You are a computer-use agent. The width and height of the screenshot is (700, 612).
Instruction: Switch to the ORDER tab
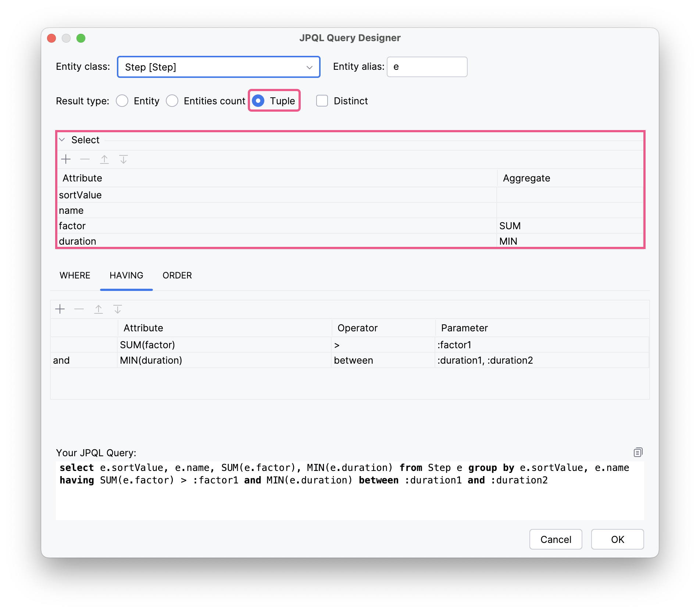tap(177, 275)
